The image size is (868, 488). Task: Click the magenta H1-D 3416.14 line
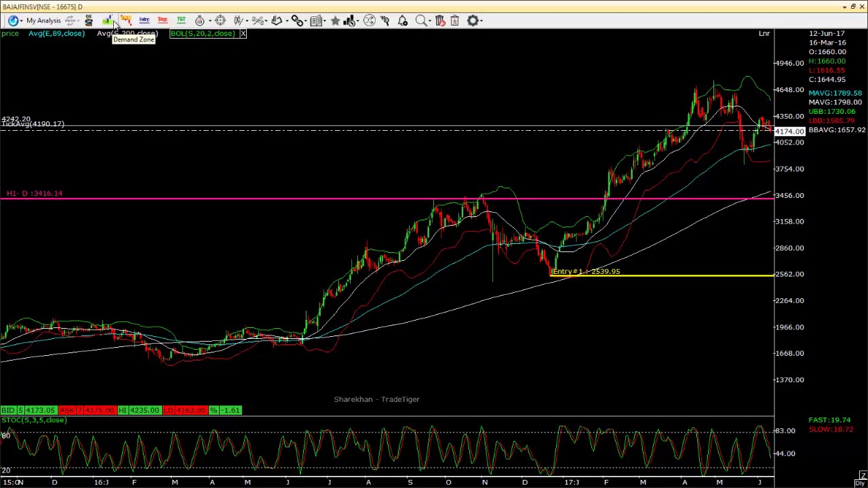click(387, 199)
